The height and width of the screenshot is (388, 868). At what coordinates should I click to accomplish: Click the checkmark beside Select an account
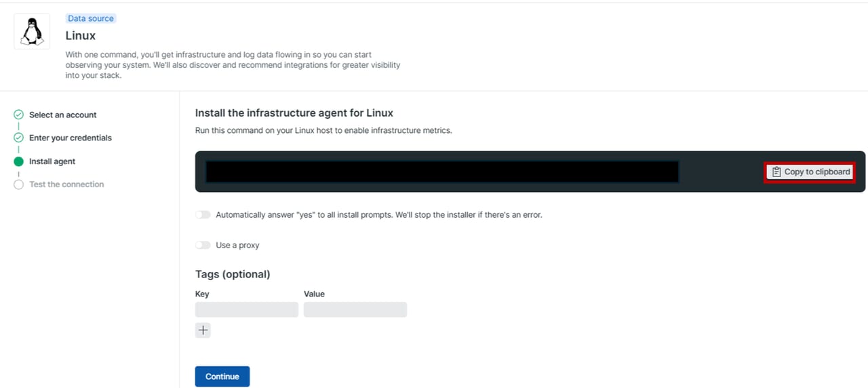[19, 115]
